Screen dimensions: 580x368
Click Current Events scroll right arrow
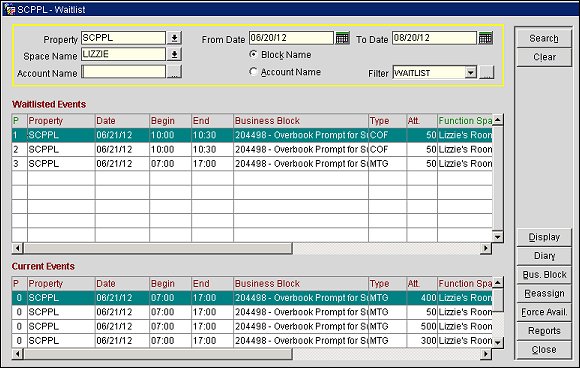(486, 354)
